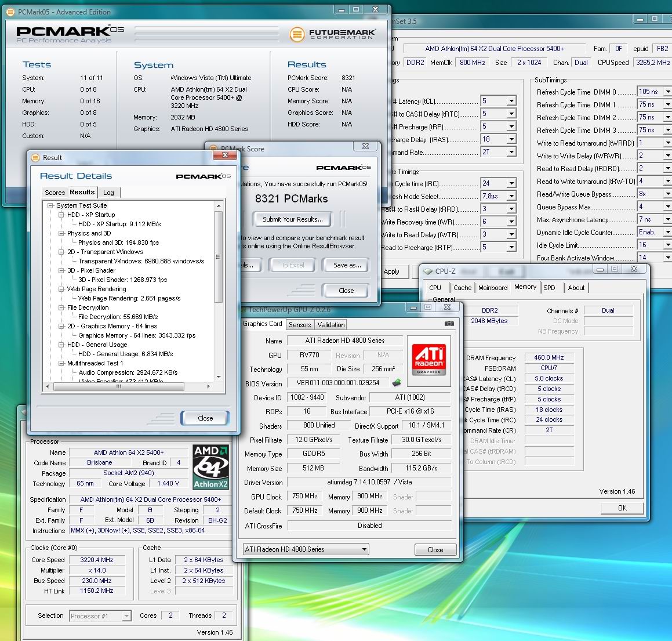Collapse the Physics and 3D node
The height and width of the screenshot is (641, 672).
click(x=61, y=233)
